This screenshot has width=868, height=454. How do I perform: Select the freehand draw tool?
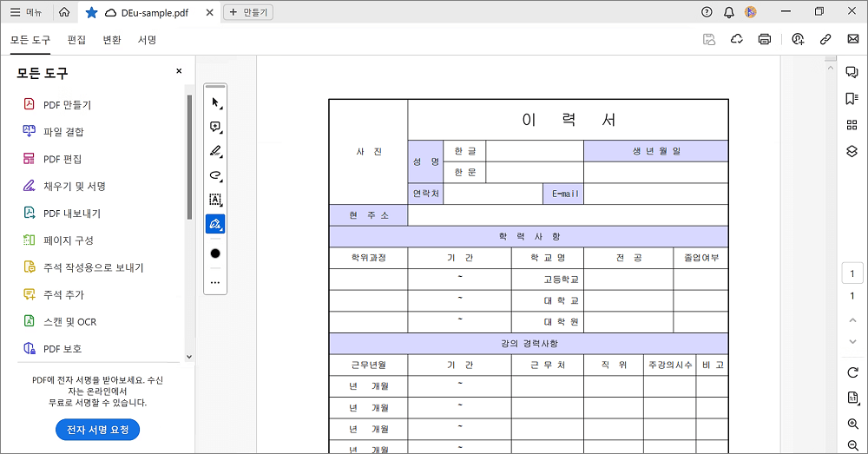click(215, 175)
